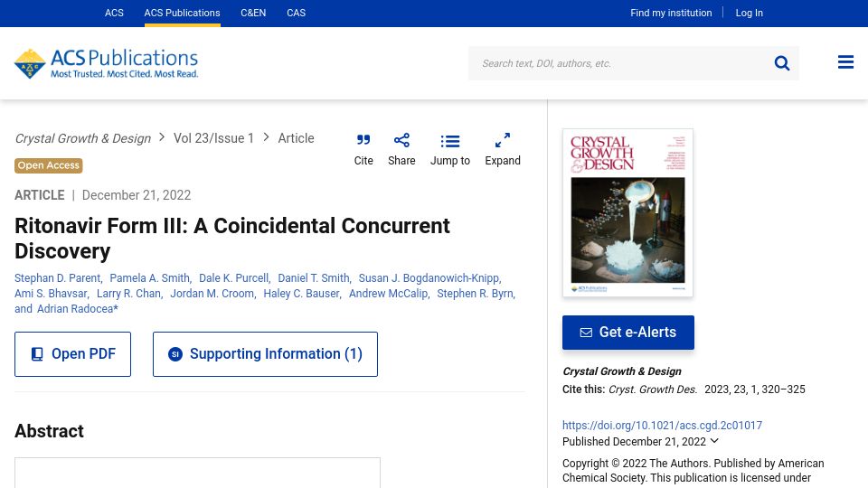
Task: Open author Pamela A. Smith
Action: click(x=149, y=278)
